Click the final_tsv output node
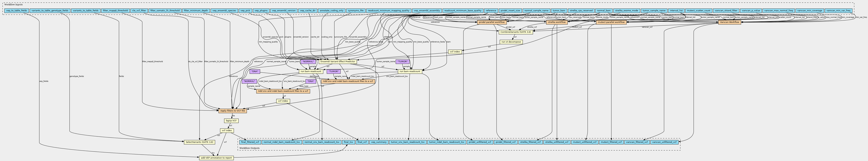868x161 pixels. tap(348, 142)
